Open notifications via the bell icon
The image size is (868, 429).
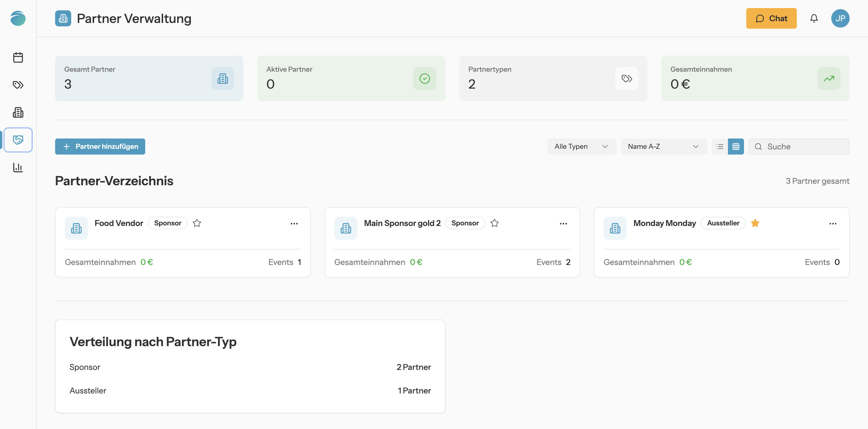pyautogui.click(x=814, y=18)
